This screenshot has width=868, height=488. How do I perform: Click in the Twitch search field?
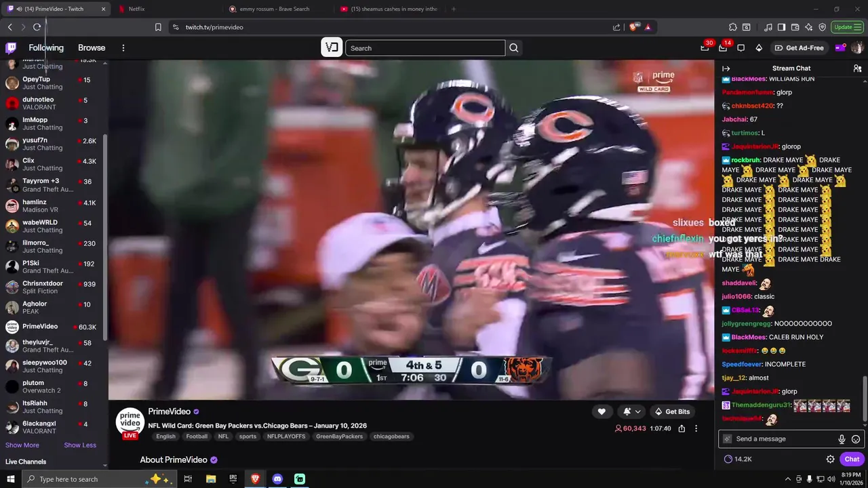(x=425, y=48)
